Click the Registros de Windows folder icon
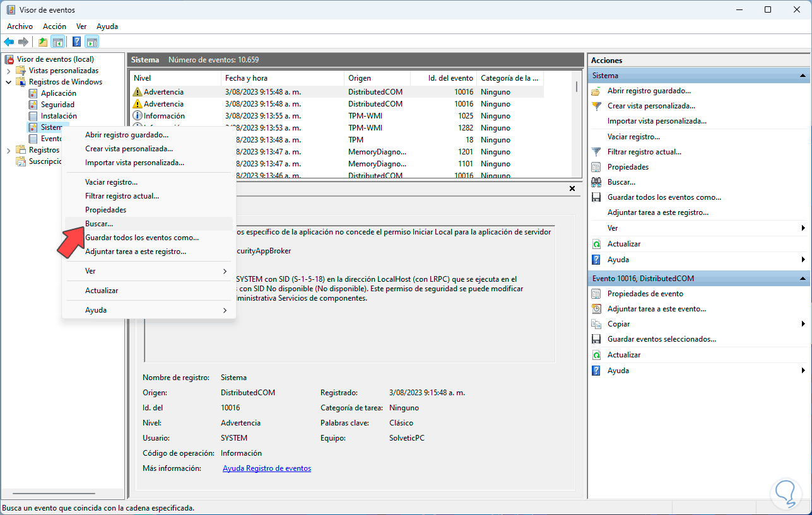The image size is (812, 515). [x=21, y=82]
